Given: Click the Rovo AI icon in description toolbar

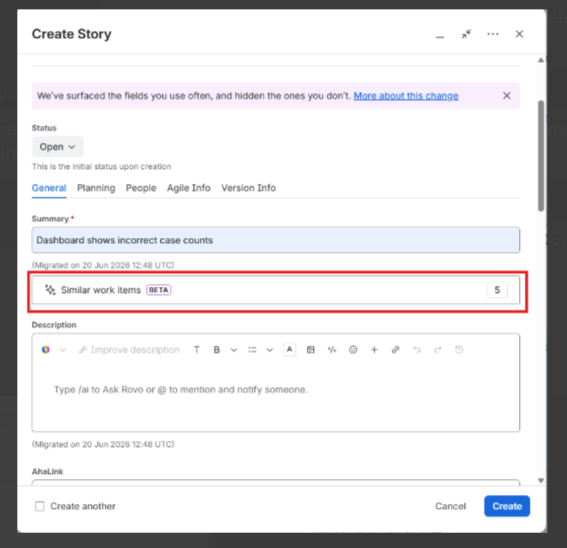Looking at the screenshot, I should click(46, 349).
